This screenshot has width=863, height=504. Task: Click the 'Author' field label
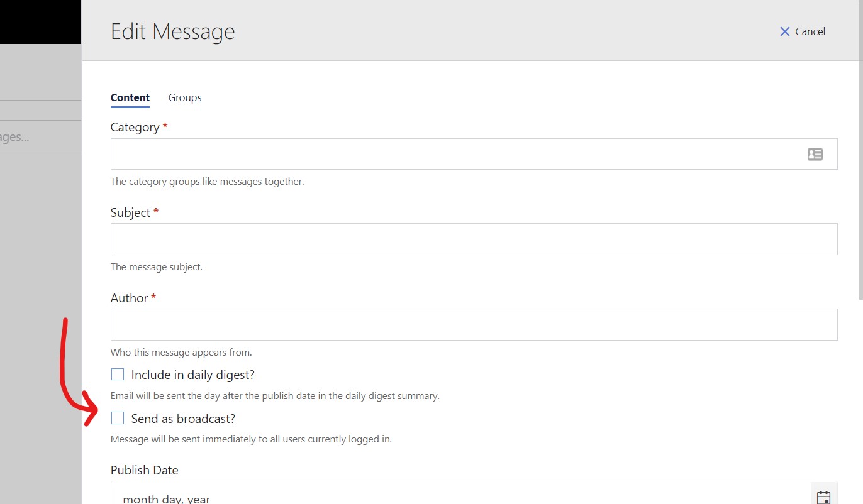click(x=129, y=298)
